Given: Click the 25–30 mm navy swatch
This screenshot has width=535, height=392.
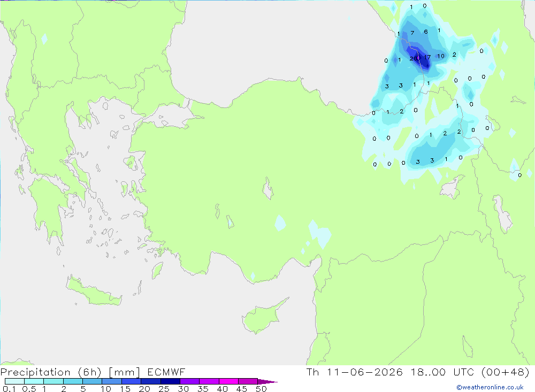Looking at the screenshot, I should [x=170, y=381].
